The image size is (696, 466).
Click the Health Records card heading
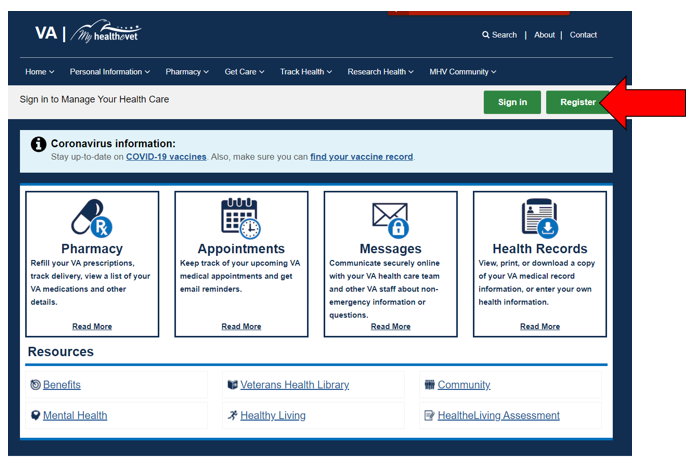pos(540,249)
